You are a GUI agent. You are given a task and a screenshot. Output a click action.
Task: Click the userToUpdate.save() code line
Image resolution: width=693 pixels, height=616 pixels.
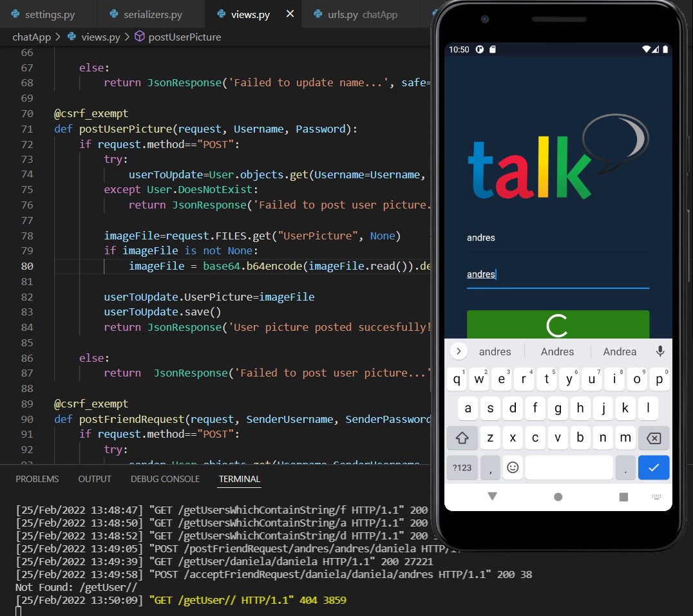pos(162,312)
